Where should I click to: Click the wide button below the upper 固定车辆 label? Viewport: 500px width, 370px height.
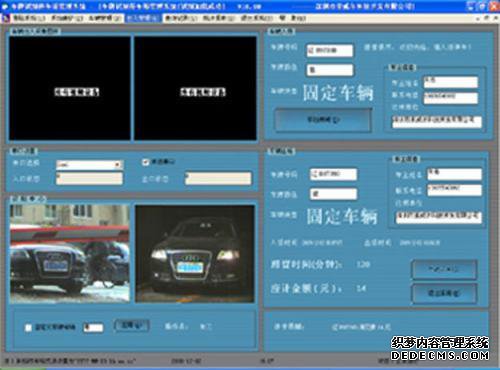click(323, 120)
